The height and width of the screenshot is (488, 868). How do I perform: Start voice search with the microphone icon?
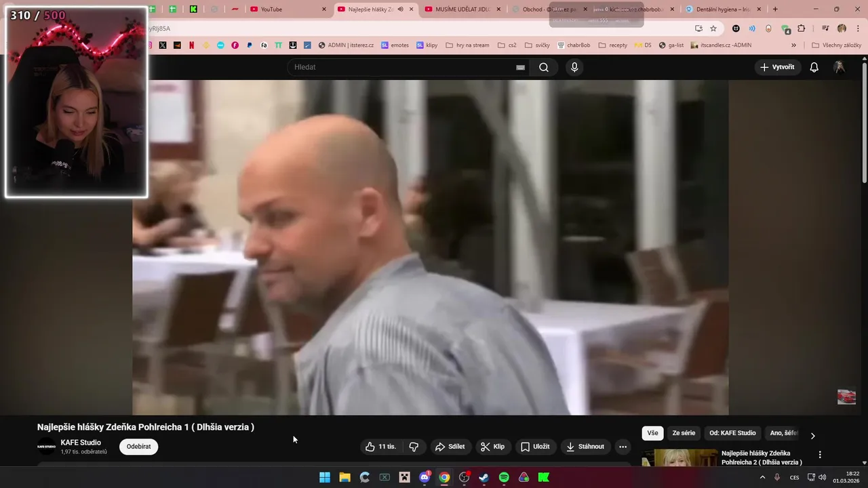click(x=574, y=67)
